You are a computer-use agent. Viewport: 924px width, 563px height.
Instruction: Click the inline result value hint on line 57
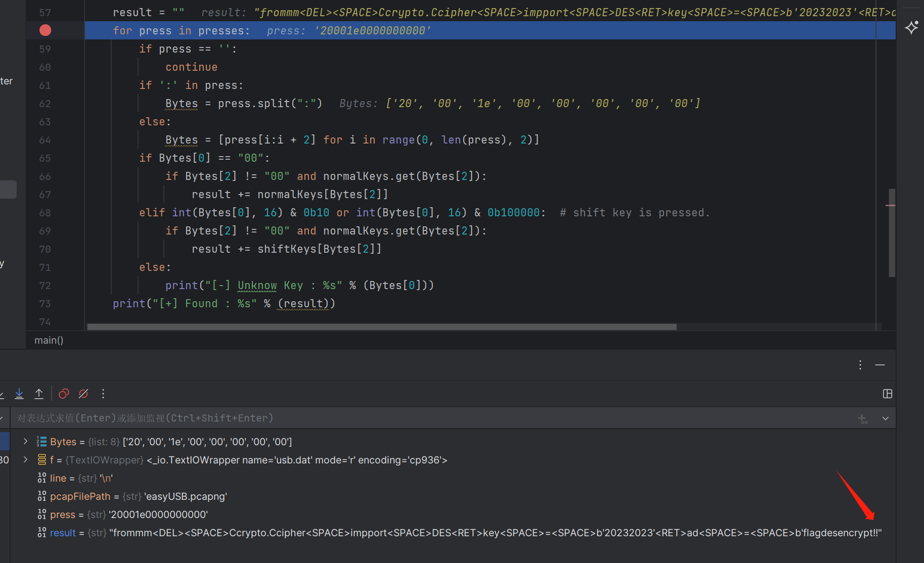(548, 13)
